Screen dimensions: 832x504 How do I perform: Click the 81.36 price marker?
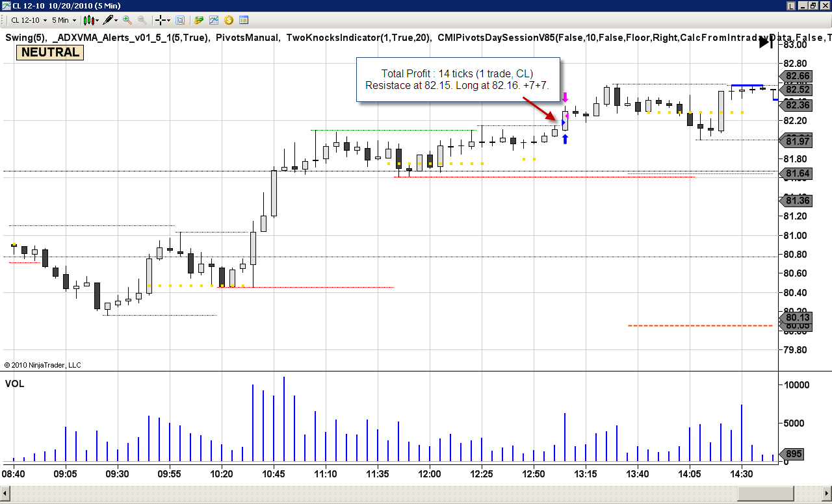797,201
